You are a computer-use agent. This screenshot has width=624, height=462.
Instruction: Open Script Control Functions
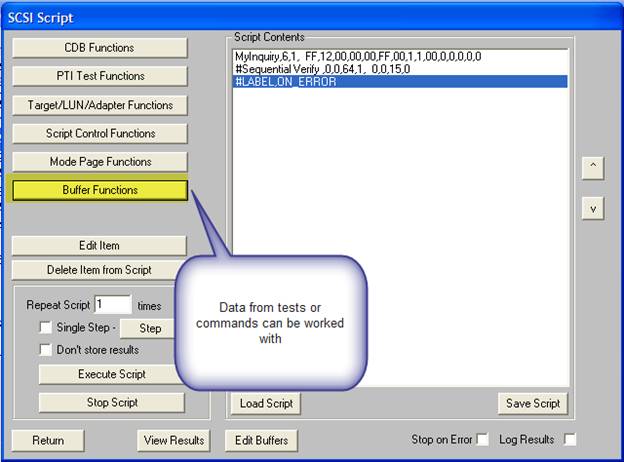coord(99,133)
